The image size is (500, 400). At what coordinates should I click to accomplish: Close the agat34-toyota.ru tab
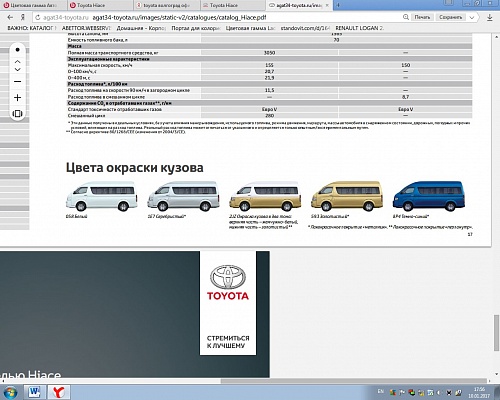327,5
